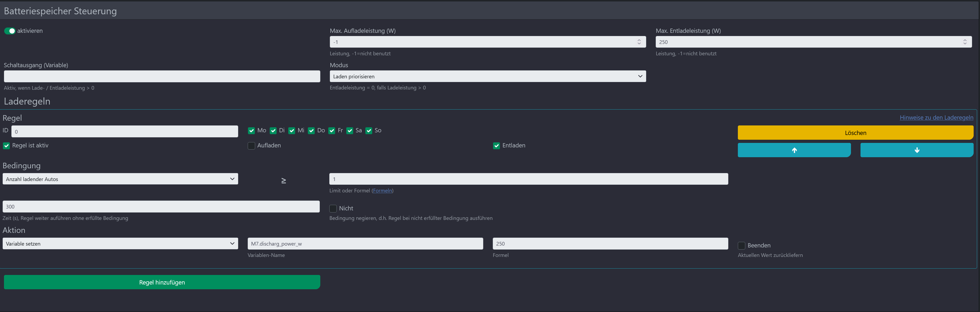Screen dimensions: 980x312
Task: Toggle Regel ist aktiv checkbox
Action: coord(6,146)
